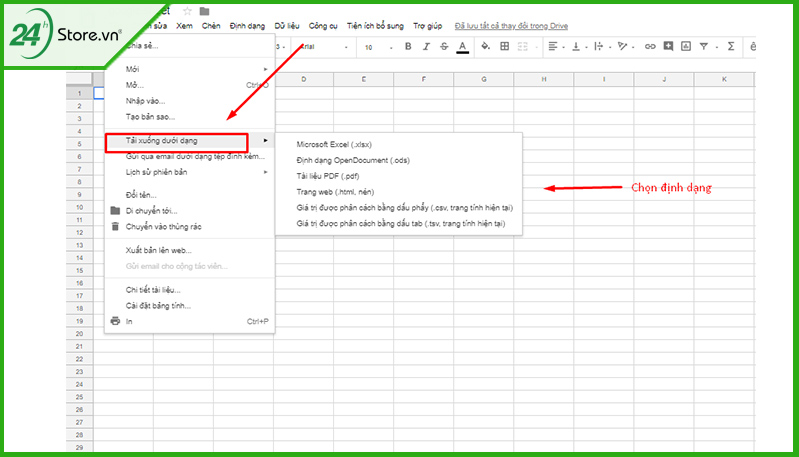
Task: Open the font size 10 dropdown
Action: [x=378, y=47]
